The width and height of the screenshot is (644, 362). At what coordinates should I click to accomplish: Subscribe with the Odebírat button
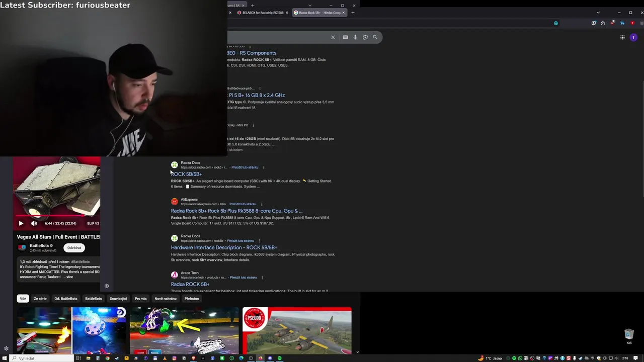pyautogui.click(x=74, y=248)
